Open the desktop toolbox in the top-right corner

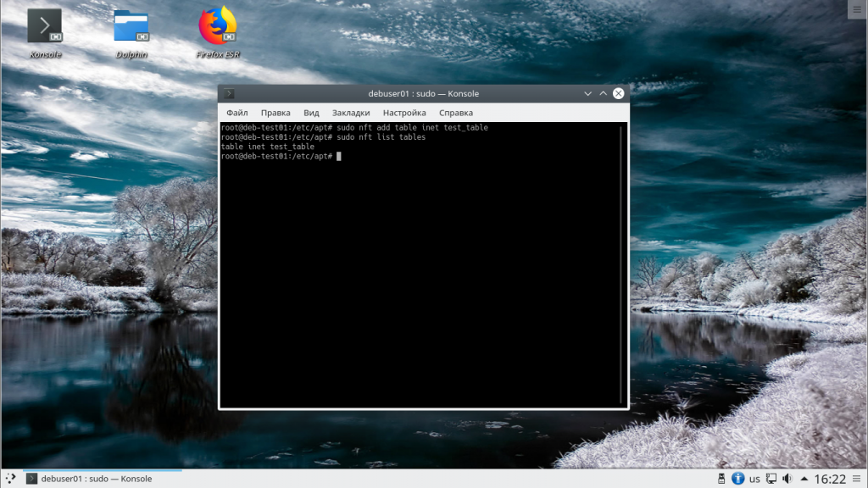[x=856, y=8]
